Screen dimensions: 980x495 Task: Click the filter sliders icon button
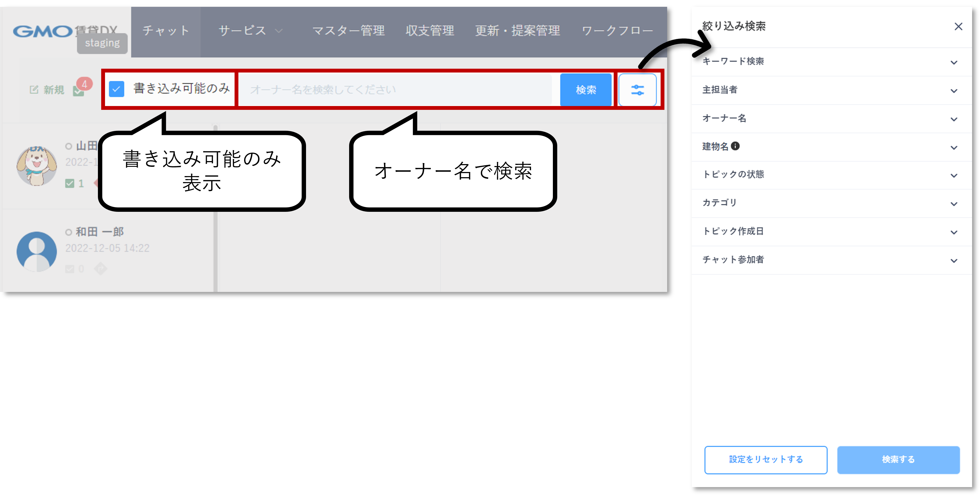[637, 90]
